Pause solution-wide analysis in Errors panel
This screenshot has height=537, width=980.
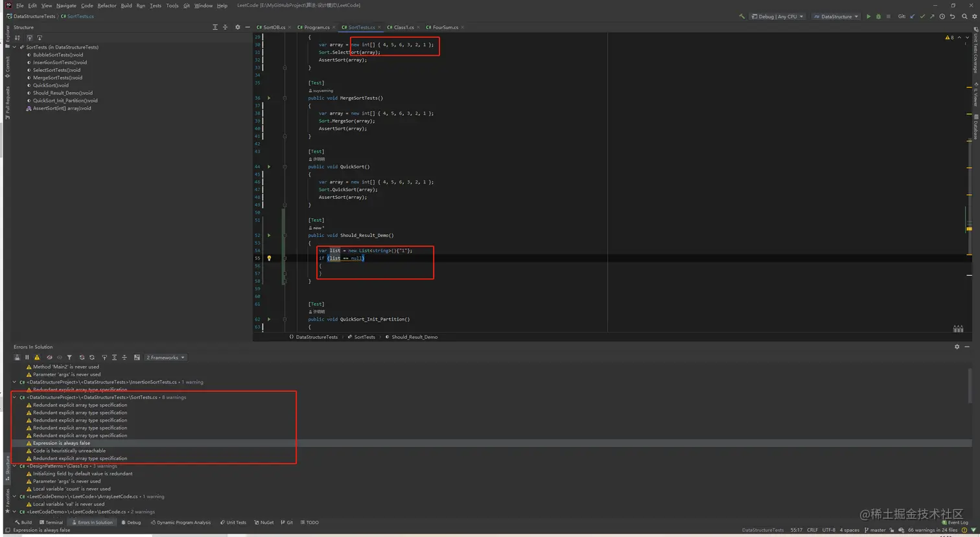pyautogui.click(x=27, y=358)
